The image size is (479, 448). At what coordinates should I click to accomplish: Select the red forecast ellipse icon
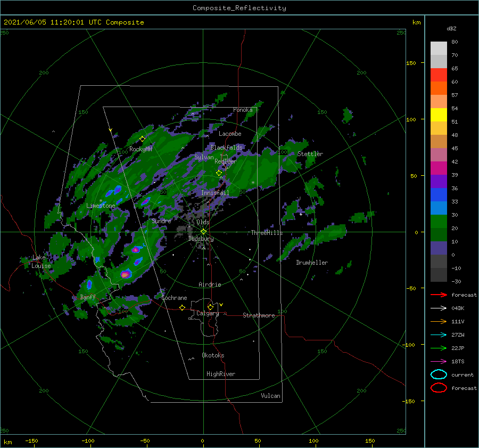click(x=439, y=388)
